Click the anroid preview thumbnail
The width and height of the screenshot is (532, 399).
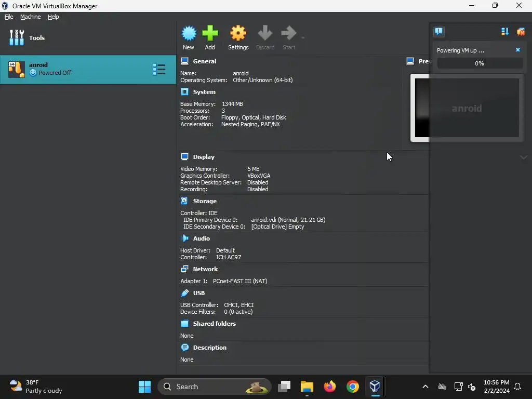point(467,108)
